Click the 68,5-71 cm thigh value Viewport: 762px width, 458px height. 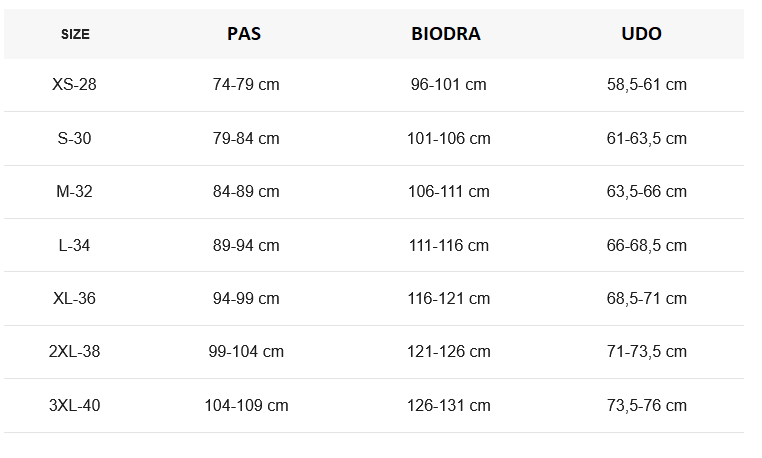pyautogui.click(x=647, y=299)
